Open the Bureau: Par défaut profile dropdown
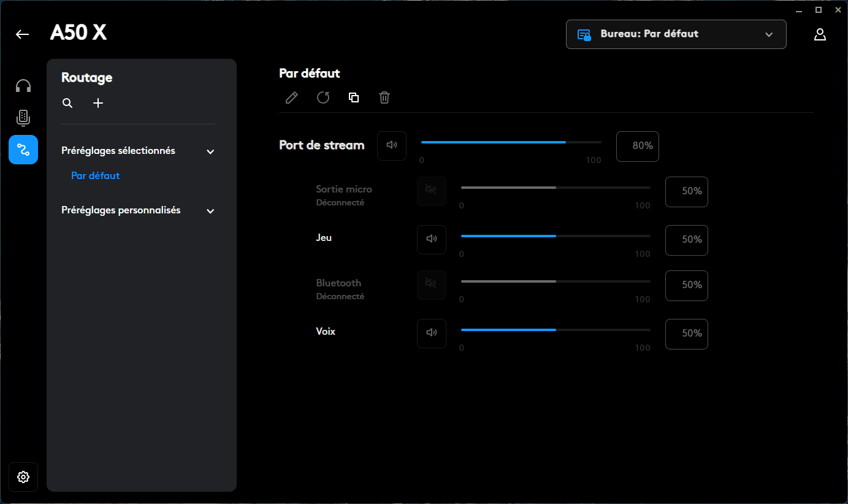 pyautogui.click(x=676, y=34)
